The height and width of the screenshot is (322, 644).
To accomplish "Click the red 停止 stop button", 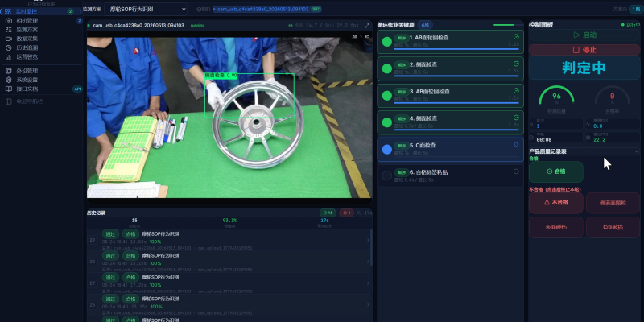I will pos(584,50).
